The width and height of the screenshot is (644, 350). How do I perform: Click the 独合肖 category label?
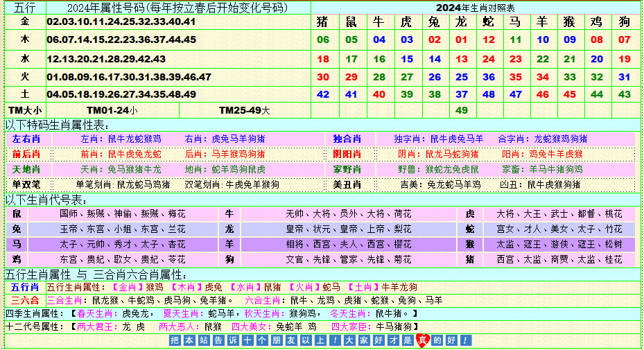coord(347,139)
